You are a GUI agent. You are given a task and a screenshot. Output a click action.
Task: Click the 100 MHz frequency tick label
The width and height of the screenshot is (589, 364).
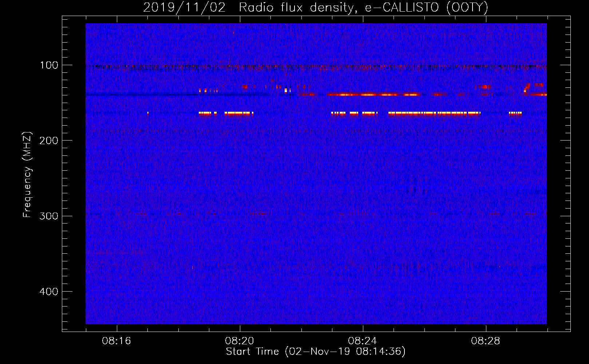tap(49, 65)
